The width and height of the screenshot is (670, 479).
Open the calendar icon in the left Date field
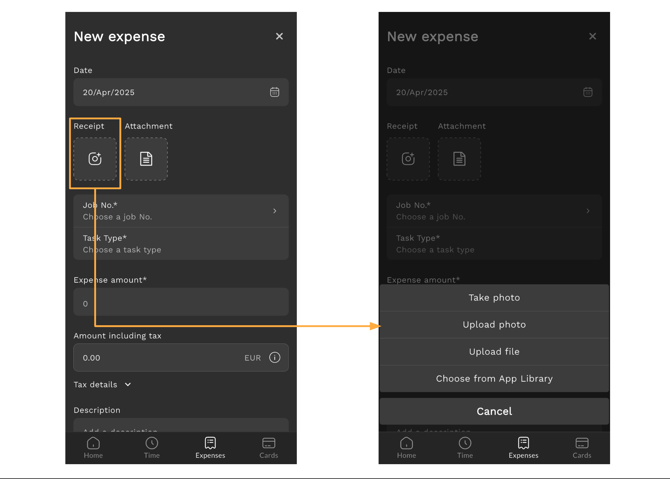[x=274, y=92]
